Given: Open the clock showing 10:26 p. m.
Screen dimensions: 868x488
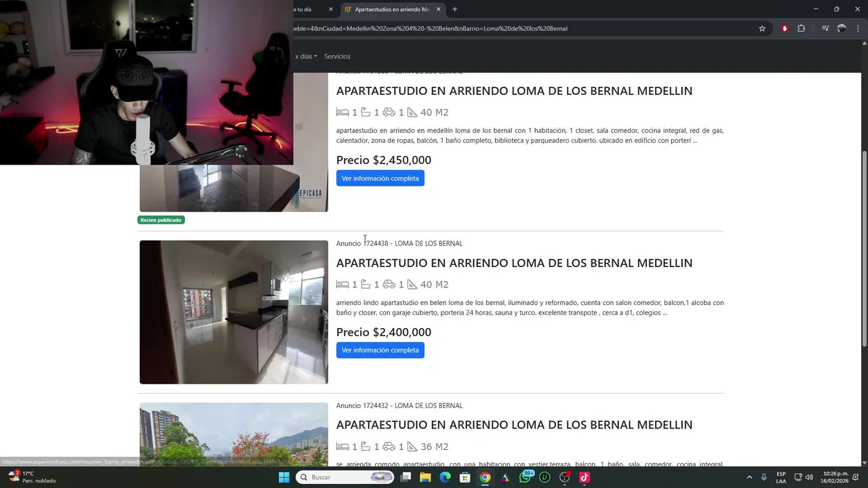Looking at the screenshot, I should [x=835, y=477].
